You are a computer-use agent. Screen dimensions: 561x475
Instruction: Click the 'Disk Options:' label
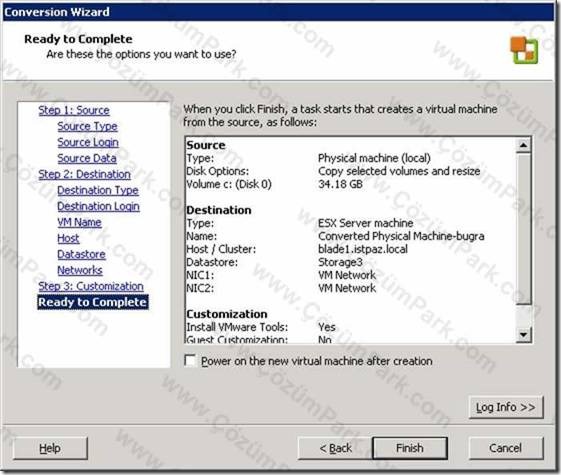tap(218, 171)
